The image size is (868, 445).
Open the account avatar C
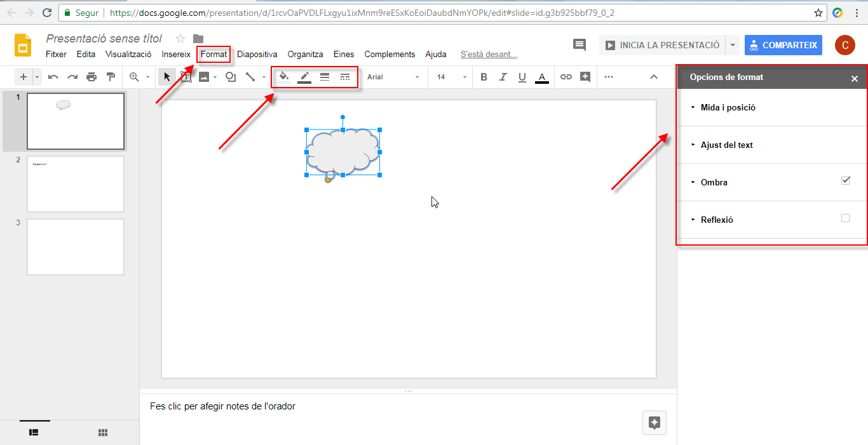845,45
